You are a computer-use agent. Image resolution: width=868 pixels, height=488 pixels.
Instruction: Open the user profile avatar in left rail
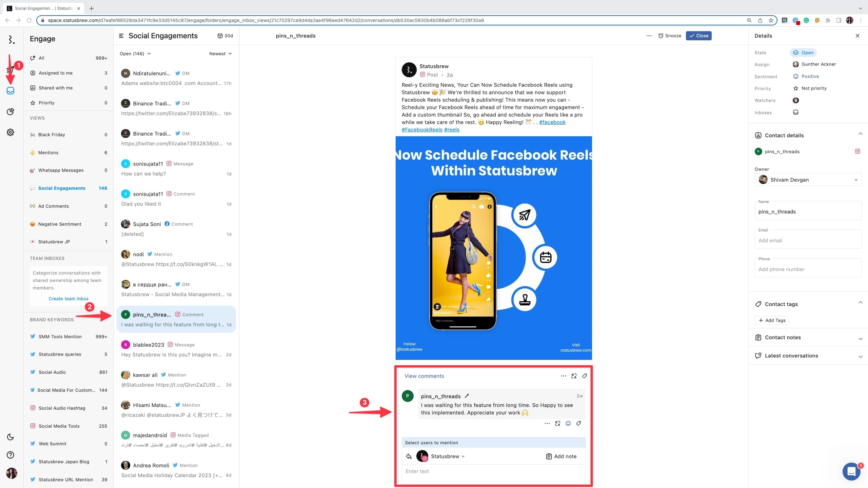12,473
